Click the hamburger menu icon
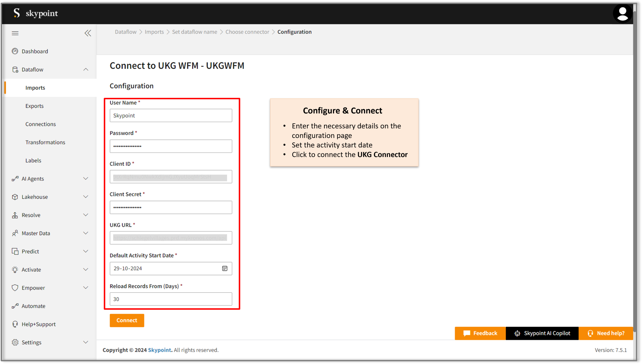Image resolution: width=642 pixels, height=364 pixels. [15, 33]
